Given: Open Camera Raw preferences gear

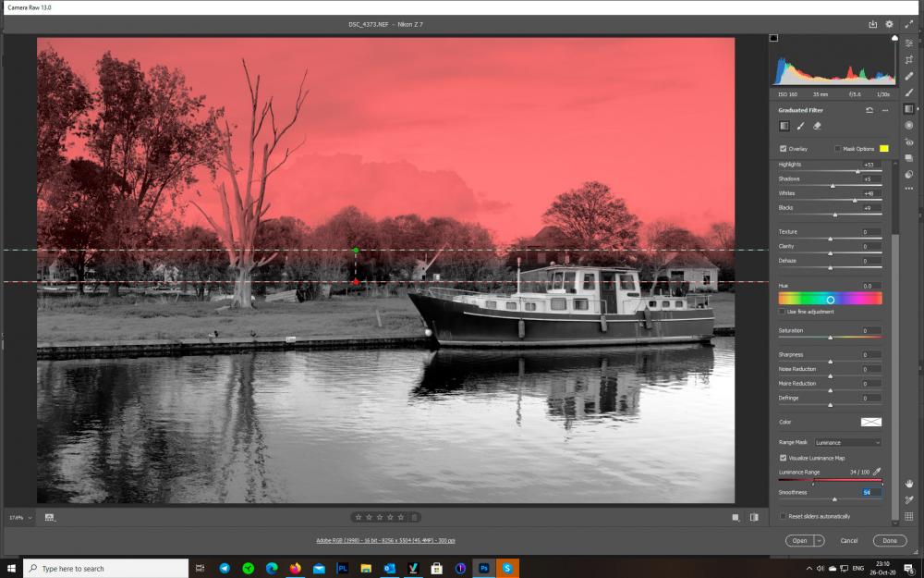Looking at the screenshot, I should pos(889,24).
